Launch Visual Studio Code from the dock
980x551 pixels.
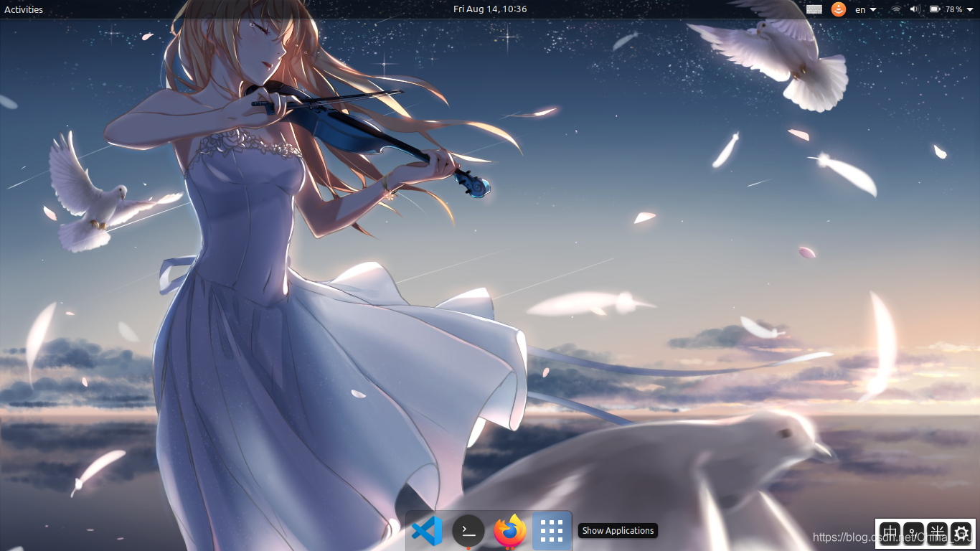427,531
